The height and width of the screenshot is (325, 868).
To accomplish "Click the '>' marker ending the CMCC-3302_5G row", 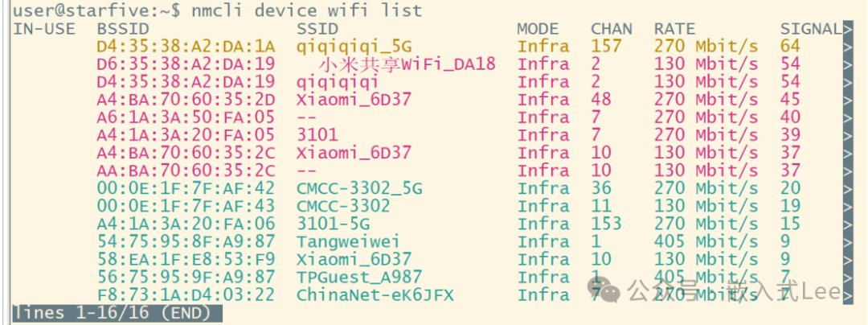I will pos(847,188).
